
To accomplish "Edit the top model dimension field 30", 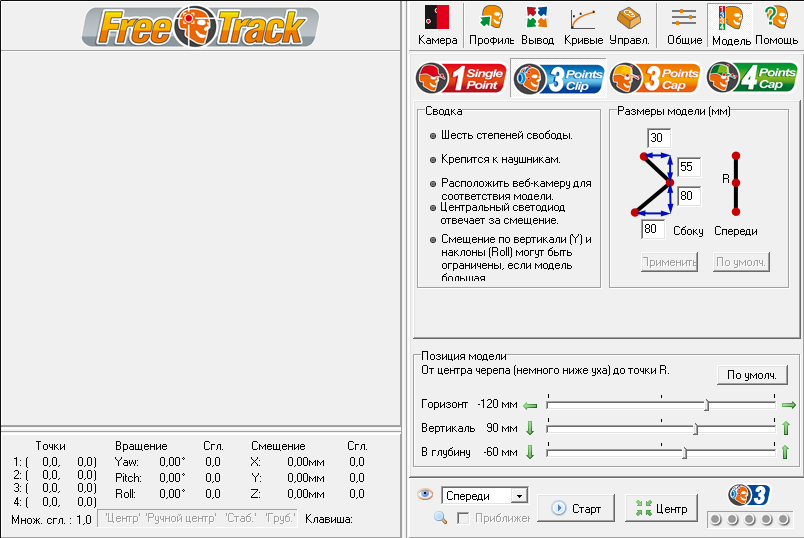I will (x=658, y=138).
